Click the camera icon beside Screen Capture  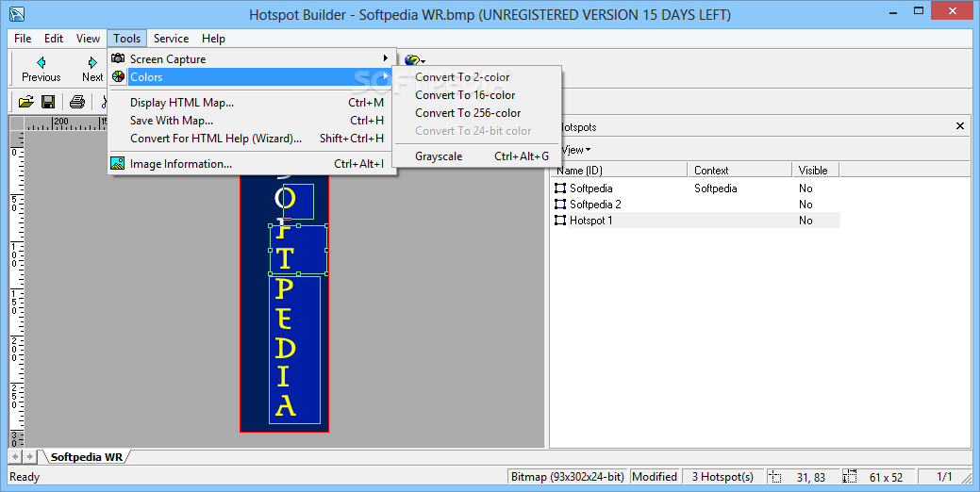point(118,58)
